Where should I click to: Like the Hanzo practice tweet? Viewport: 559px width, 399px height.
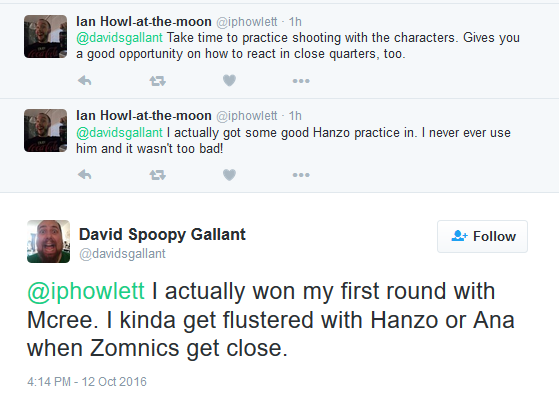point(229,175)
